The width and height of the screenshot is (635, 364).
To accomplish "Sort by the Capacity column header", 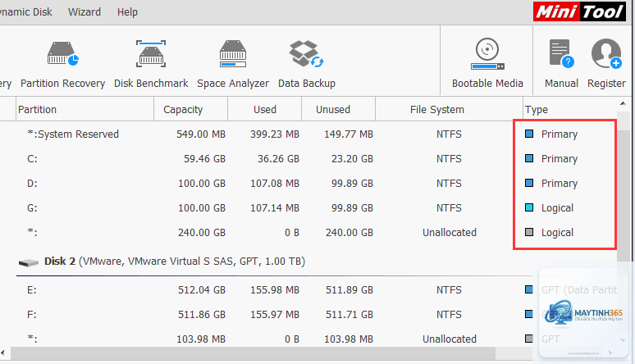I will pyautogui.click(x=190, y=109).
